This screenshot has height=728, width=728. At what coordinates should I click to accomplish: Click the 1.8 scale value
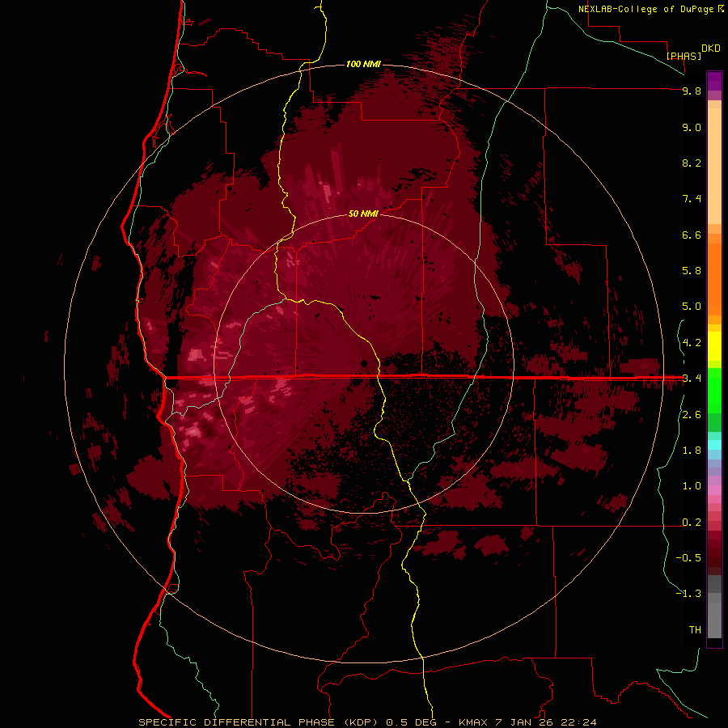[692, 451]
